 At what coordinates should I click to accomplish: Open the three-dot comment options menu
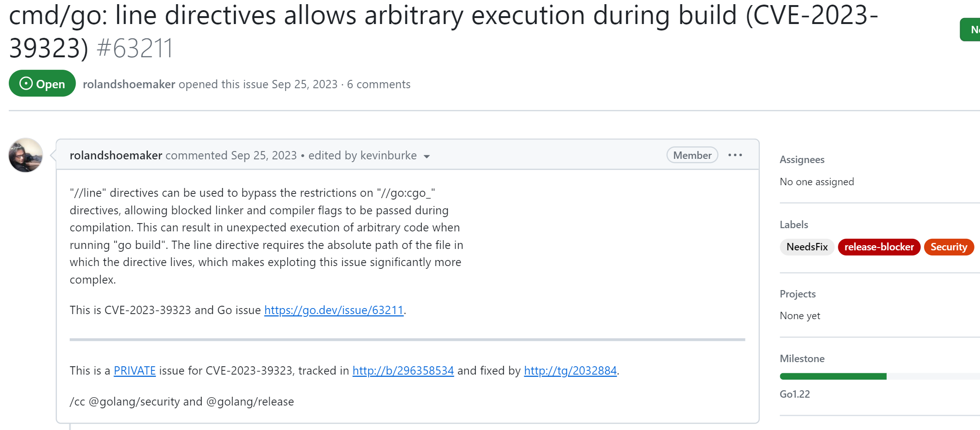pos(735,155)
